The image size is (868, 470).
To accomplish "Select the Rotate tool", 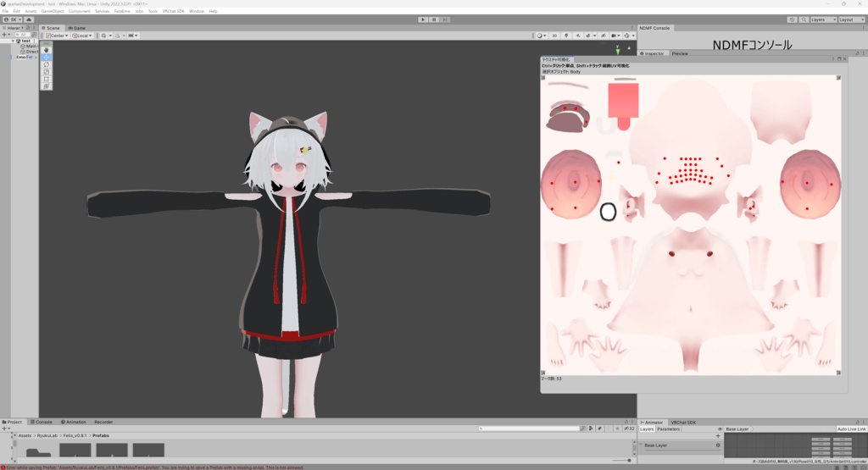I will pos(47,64).
